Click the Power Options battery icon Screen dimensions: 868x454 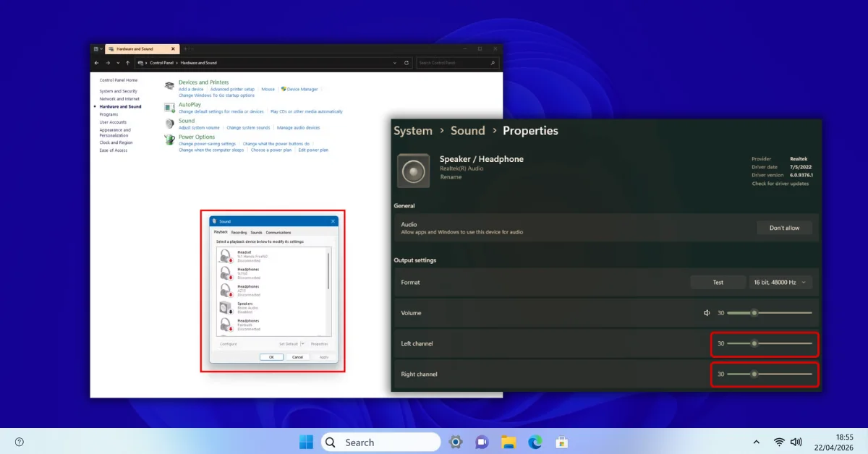169,138
